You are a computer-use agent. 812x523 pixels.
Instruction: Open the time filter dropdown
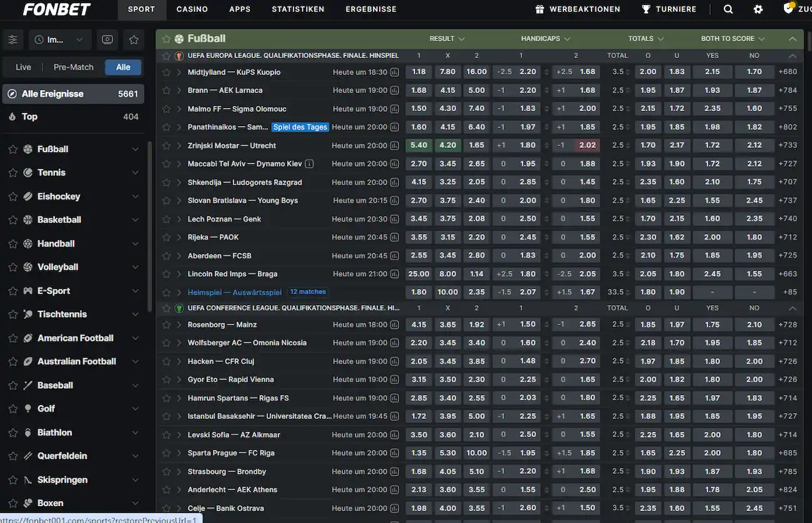pyautogui.click(x=59, y=40)
